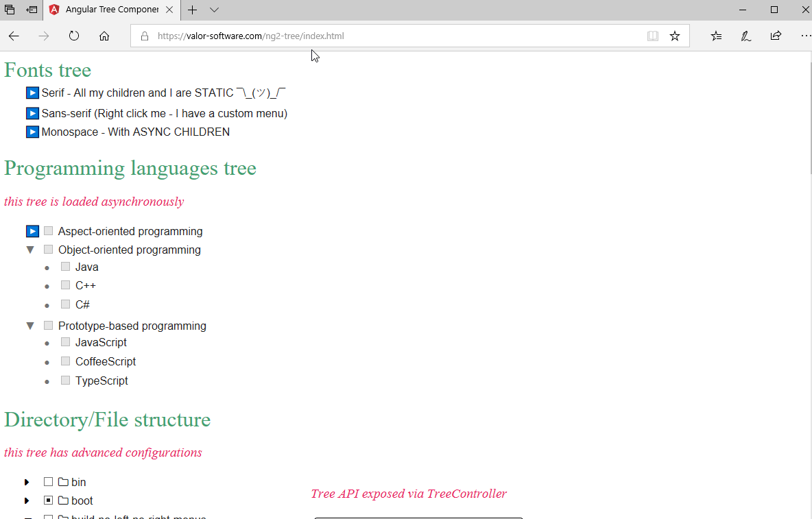The image size is (812, 519).
Task: Expand Aspect-oriented programming node
Action: coord(32,231)
